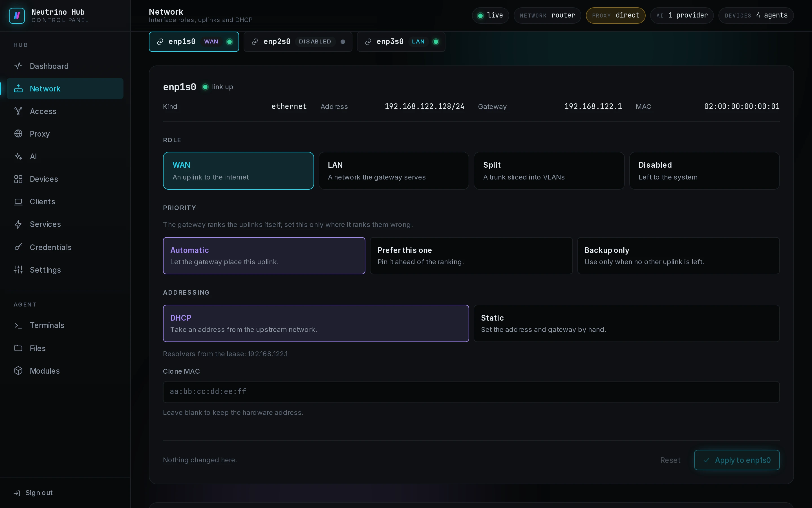812x508 pixels.
Task: Click the AI sparkle icon
Action: point(18,156)
